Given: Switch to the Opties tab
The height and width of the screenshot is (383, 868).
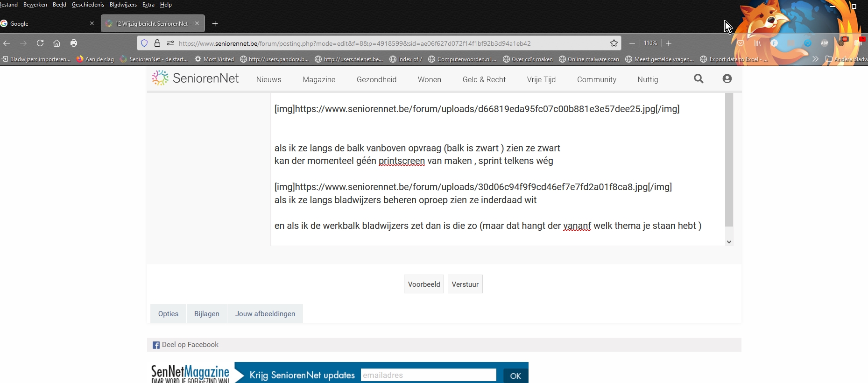Looking at the screenshot, I should pos(168,314).
